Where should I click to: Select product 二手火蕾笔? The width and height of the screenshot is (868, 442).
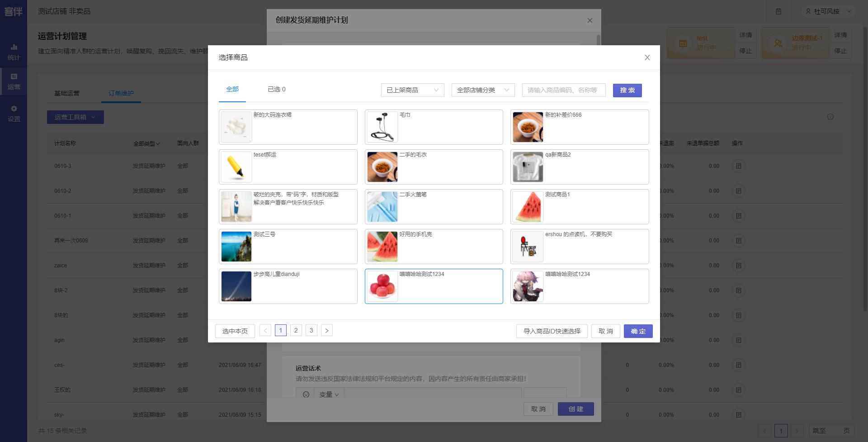click(434, 207)
